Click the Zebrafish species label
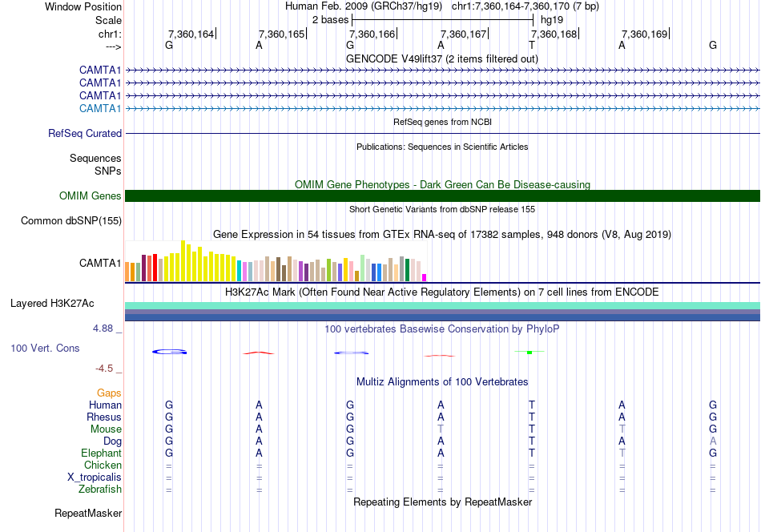This screenshot has height=532, width=761. coord(100,490)
